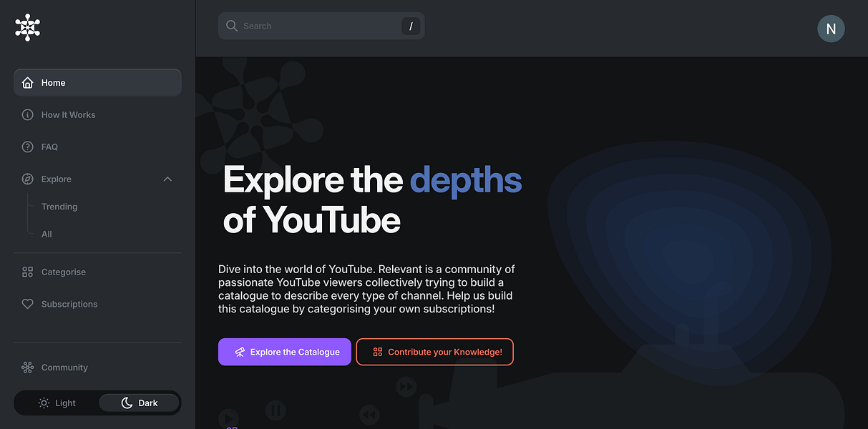Click the FAQ question mark icon
The width and height of the screenshot is (868, 429).
point(27,147)
